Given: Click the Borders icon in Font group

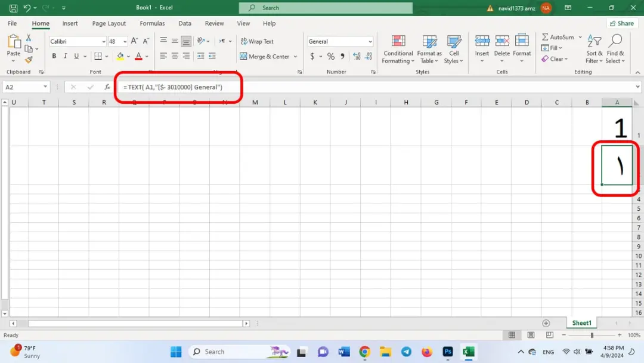Looking at the screenshot, I should click(x=98, y=56).
